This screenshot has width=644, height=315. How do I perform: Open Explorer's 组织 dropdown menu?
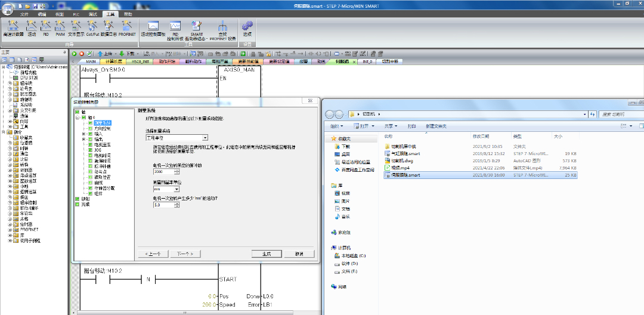[337, 126]
